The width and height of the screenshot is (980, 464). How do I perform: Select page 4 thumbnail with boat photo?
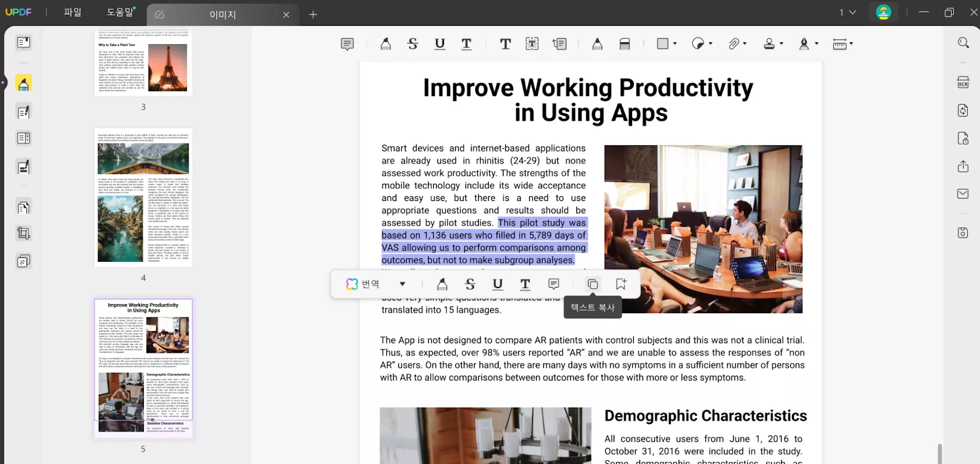143,197
